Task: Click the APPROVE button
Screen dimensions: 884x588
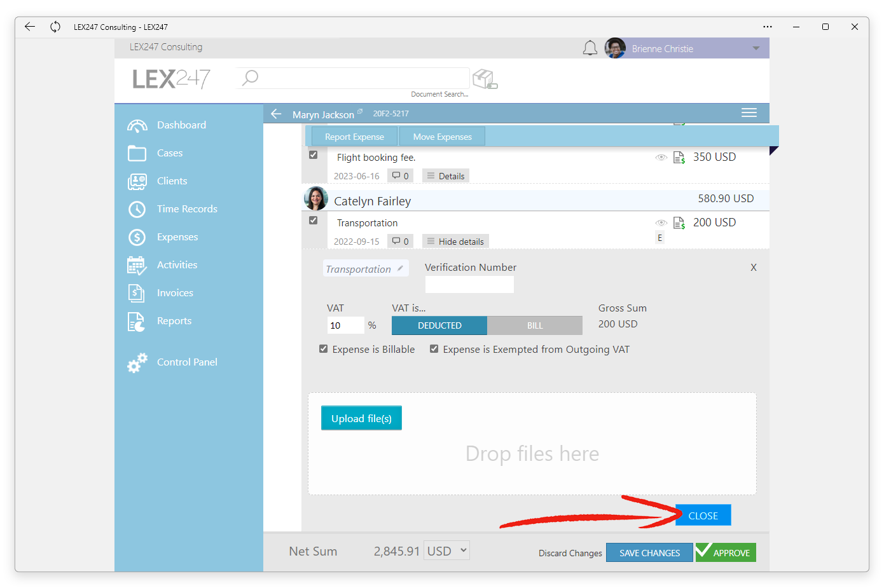Action: pos(726,552)
